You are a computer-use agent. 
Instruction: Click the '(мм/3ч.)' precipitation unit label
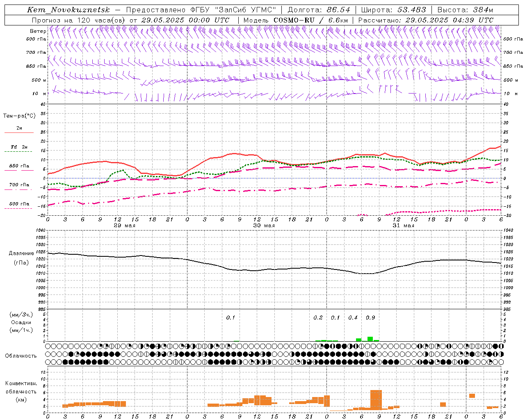(21, 315)
